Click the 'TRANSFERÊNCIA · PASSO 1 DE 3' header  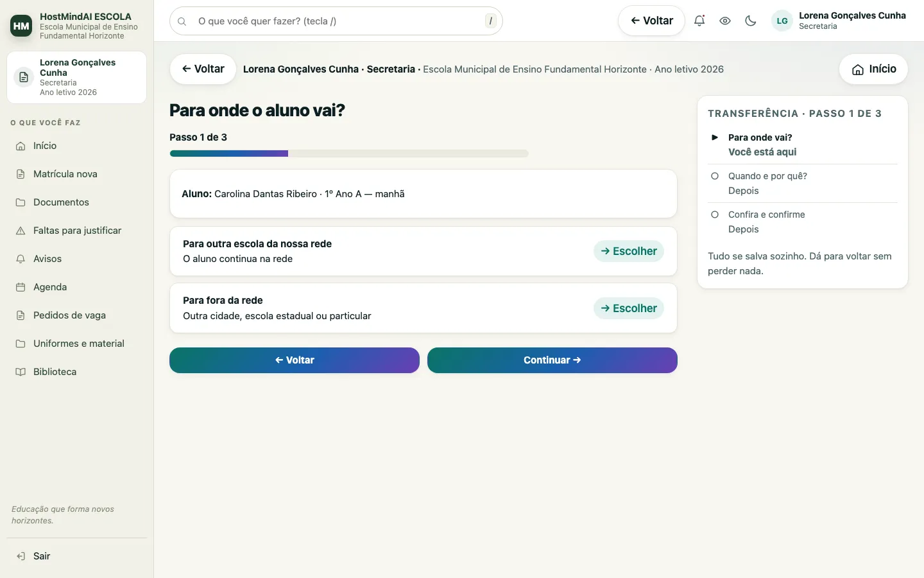pos(795,114)
